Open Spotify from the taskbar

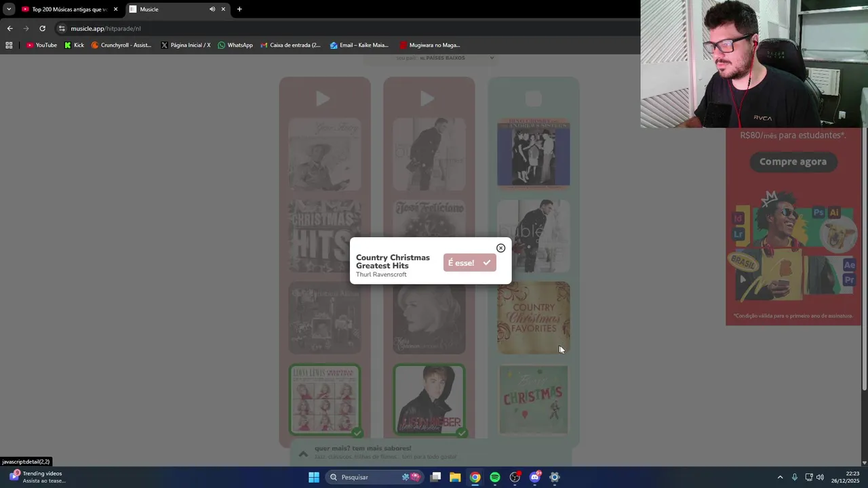(x=495, y=477)
